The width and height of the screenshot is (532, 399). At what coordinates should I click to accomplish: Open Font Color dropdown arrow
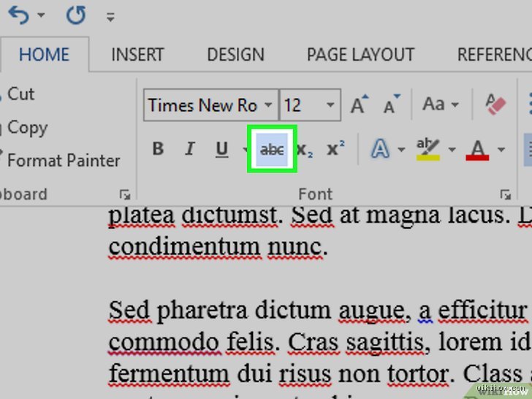click(x=501, y=149)
